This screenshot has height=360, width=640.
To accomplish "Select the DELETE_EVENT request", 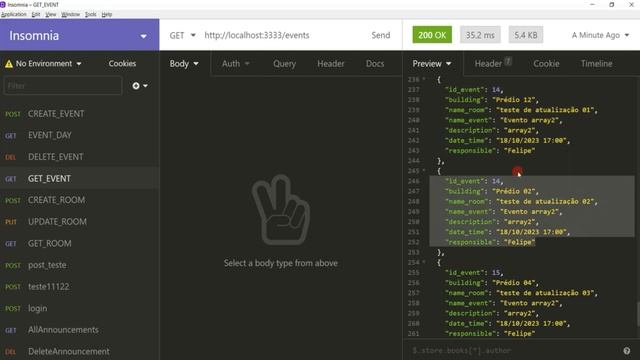I will 80,157.
